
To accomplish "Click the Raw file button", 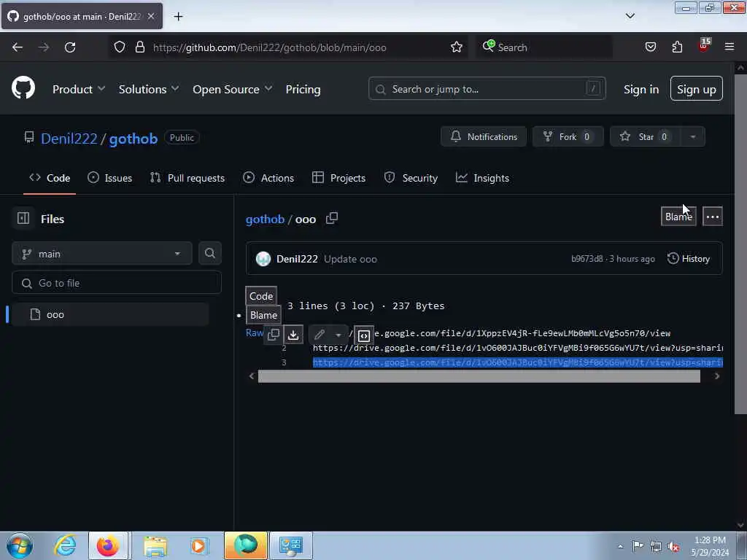I will coord(255,332).
